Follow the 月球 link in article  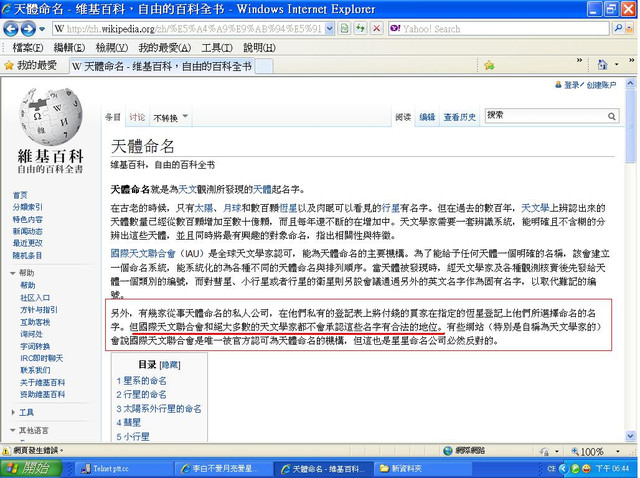[232, 208]
